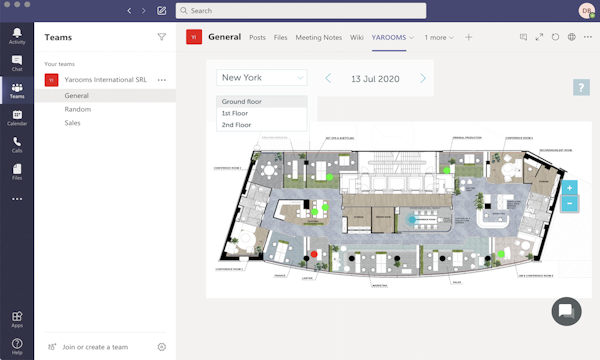Open the New York location dropdown
The image size is (600, 360).
tap(262, 78)
